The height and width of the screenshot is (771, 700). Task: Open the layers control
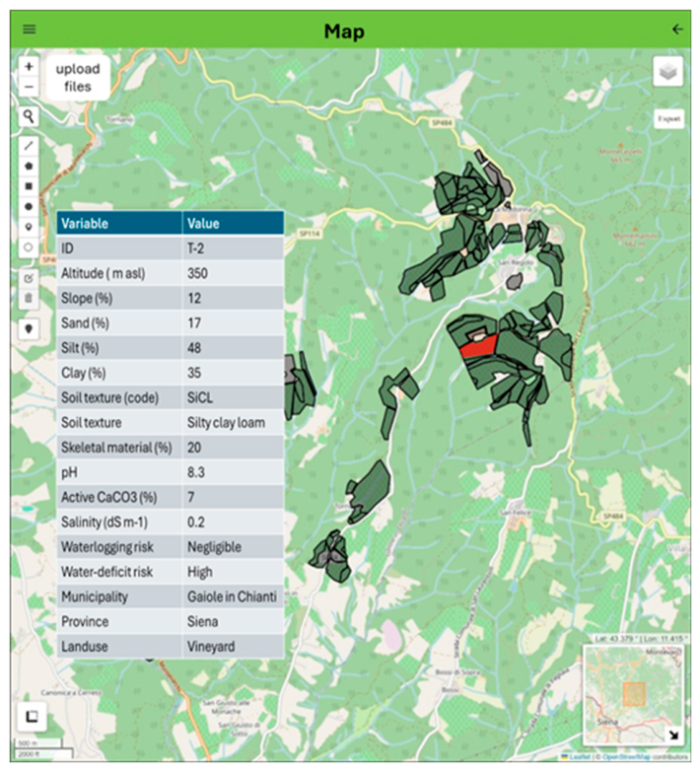668,72
